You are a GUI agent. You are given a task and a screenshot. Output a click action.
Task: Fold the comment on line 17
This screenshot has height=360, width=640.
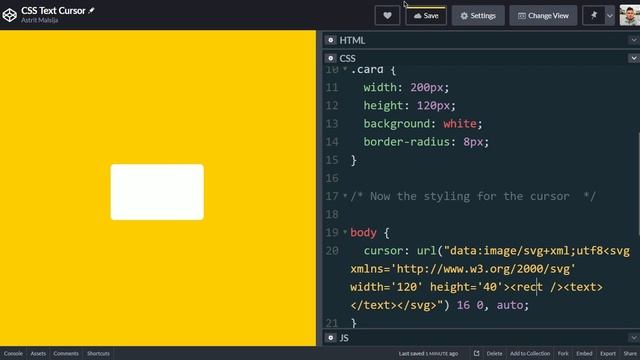(x=345, y=196)
